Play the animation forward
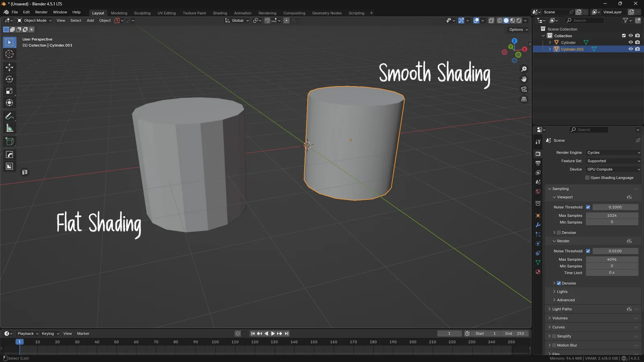 273,333
